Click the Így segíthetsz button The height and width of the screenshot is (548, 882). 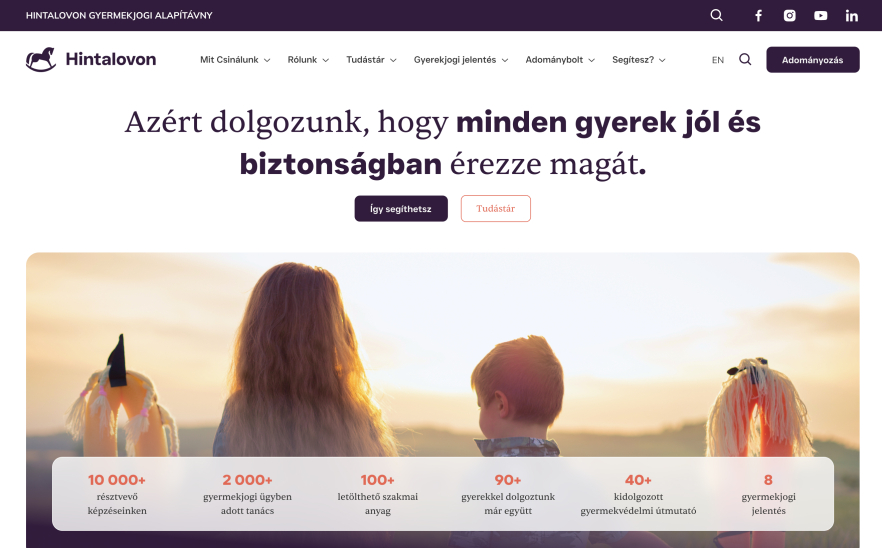[x=401, y=208]
